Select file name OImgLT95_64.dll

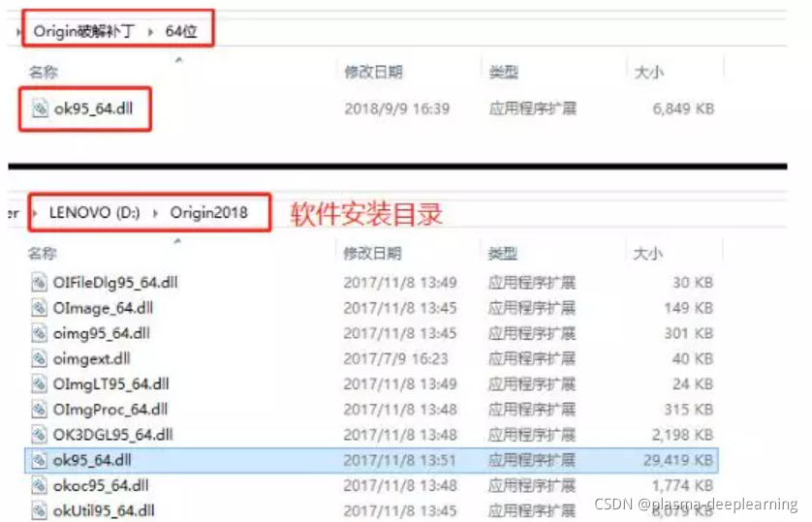pos(110,384)
